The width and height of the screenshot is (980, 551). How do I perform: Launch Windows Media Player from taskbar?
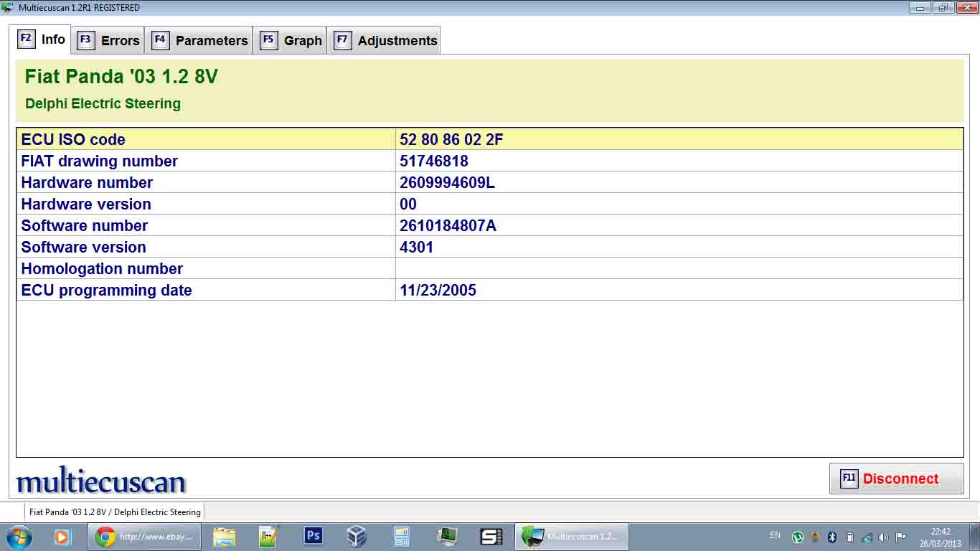click(62, 537)
